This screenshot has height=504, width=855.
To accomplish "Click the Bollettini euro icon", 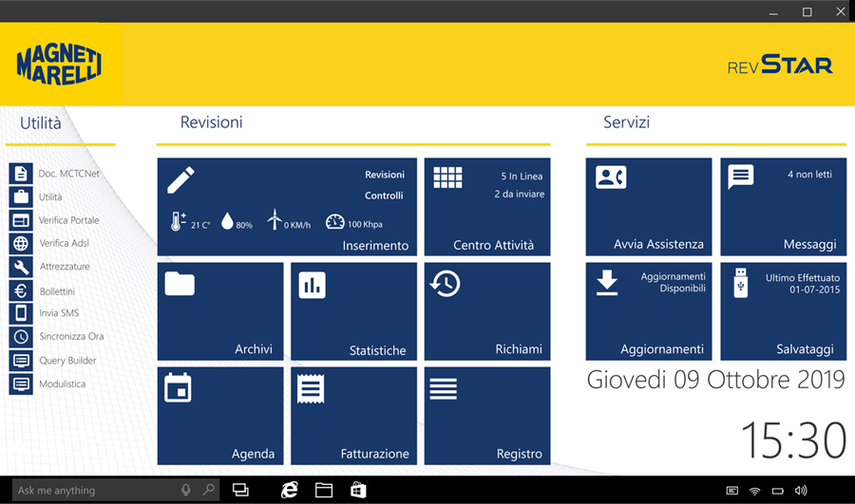I will (x=21, y=291).
